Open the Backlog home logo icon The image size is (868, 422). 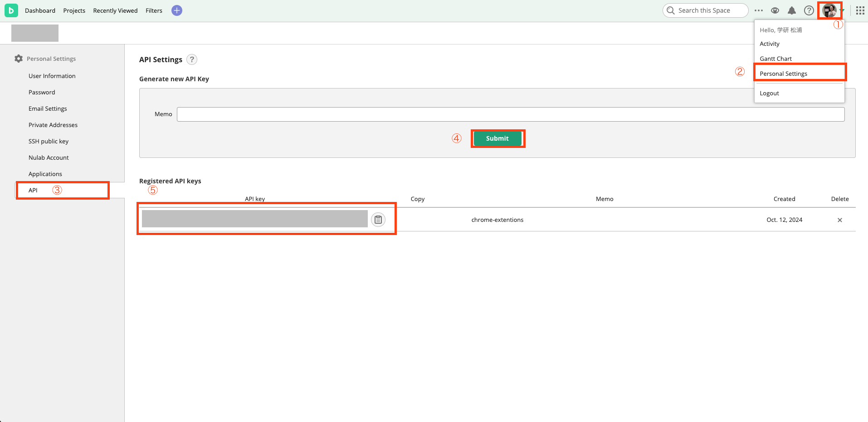click(11, 10)
